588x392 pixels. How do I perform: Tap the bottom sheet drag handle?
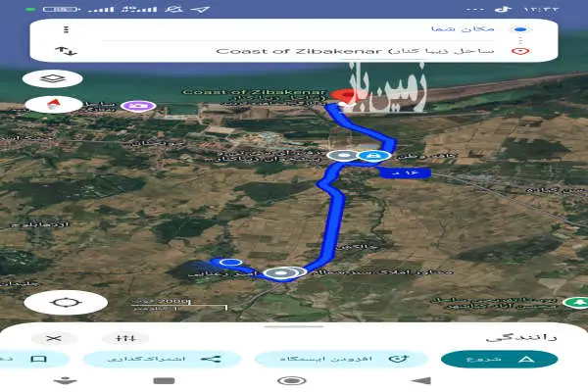pos(294,326)
